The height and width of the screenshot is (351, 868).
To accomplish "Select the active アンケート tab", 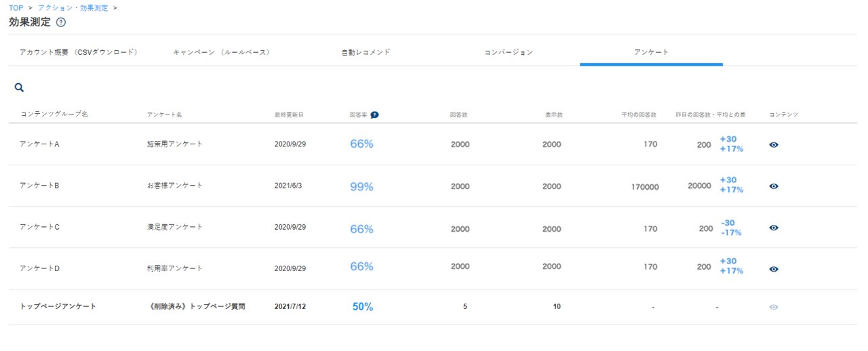I will point(651,52).
